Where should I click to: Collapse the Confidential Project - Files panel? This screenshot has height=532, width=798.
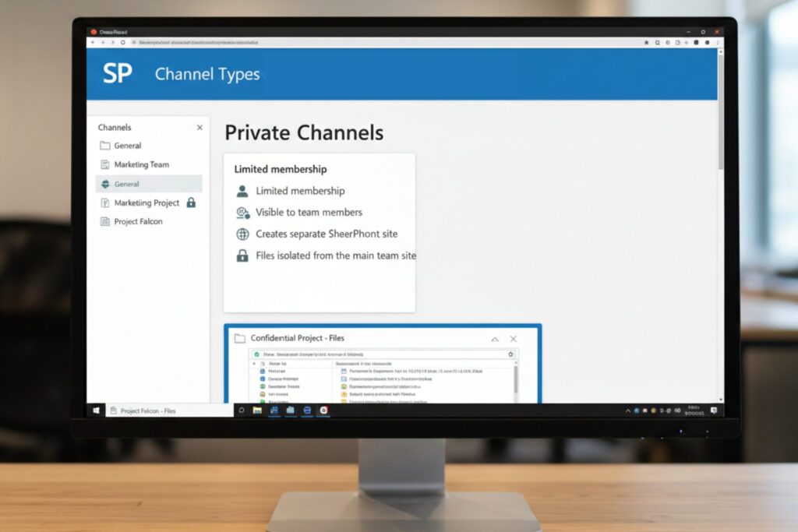coord(494,339)
